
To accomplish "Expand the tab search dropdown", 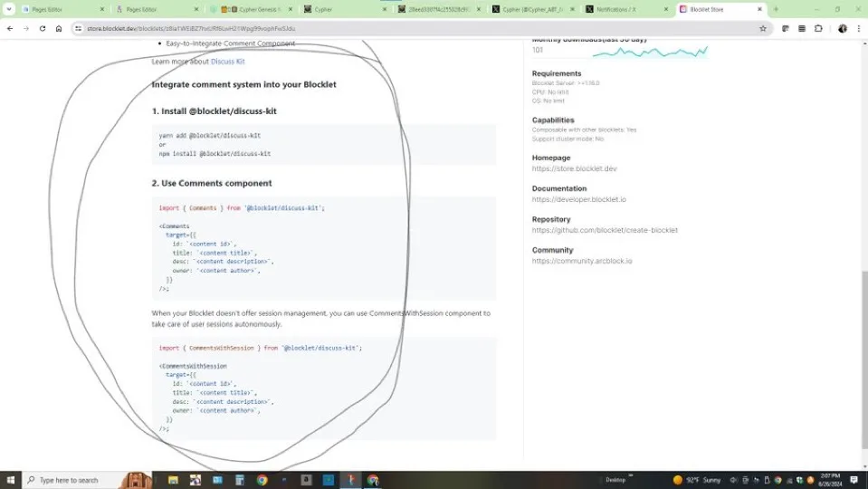I will (9, 9).
